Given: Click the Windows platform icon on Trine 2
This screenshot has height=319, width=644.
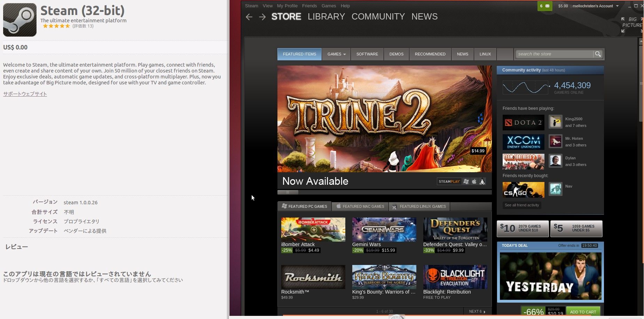Looking at the screenshot, I should pyautogui.click(x=466, y=181).
